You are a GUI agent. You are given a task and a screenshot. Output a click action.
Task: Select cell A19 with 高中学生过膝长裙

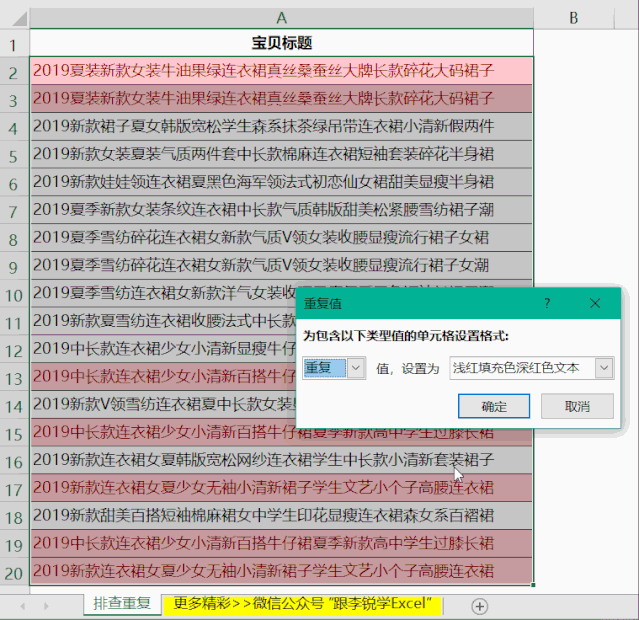point(282,543)
